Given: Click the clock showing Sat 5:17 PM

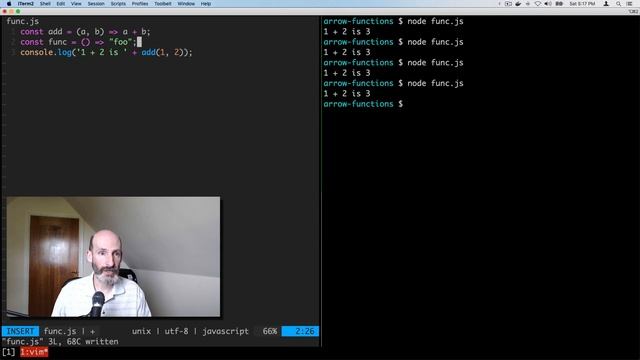Looking at the screenshot, I should 582,4.
